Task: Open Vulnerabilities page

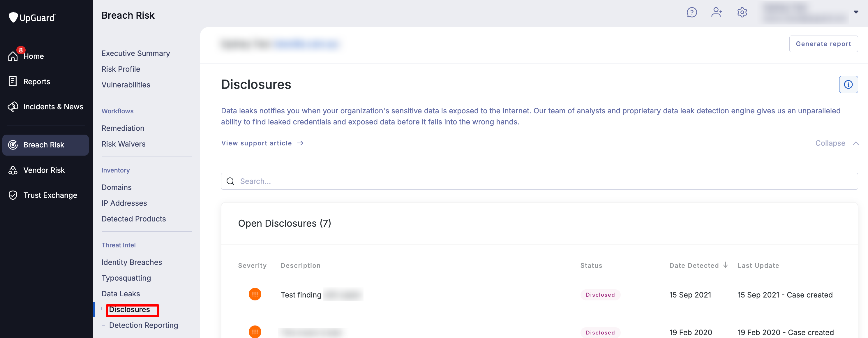Action: [x=126, y=85]
